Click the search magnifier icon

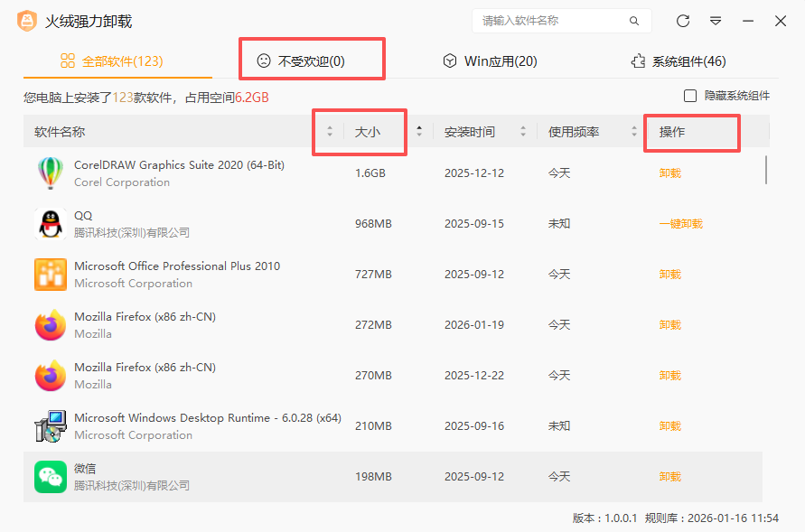coord(635,21)
